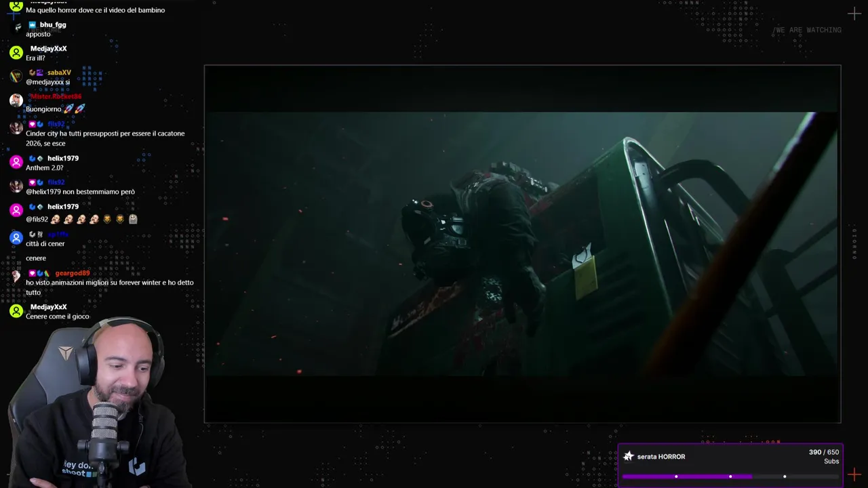Click the 'cenere' message line

coord(36,258)
